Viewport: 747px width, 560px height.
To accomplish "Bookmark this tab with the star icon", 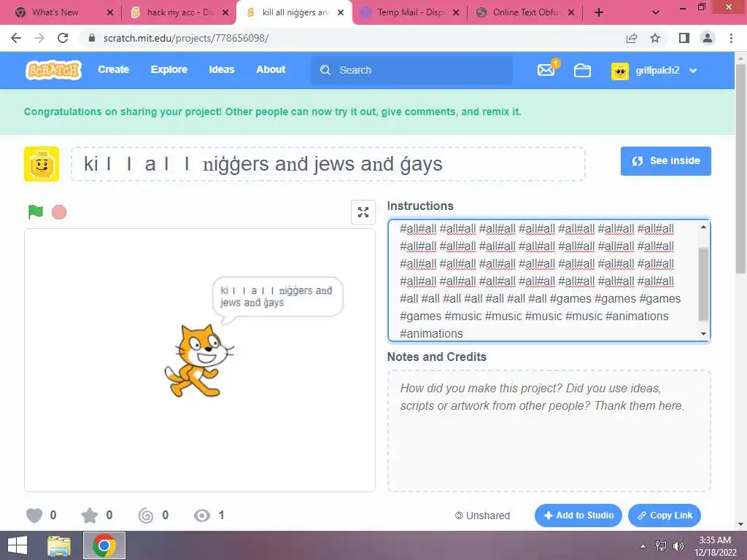I will (655, 38).
